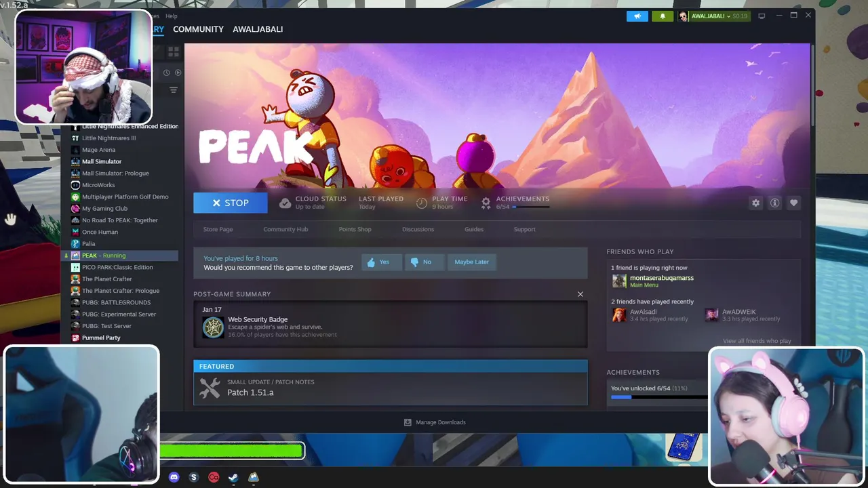Select No Road To PEAK: Together
This screenshot has height=488, width=868.
(119, 220)
